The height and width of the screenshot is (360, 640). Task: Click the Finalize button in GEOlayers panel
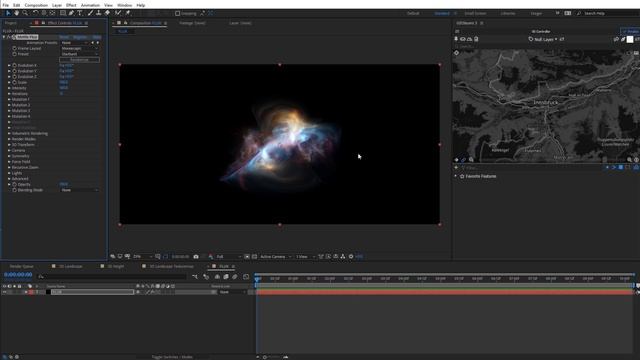point(630,31)
